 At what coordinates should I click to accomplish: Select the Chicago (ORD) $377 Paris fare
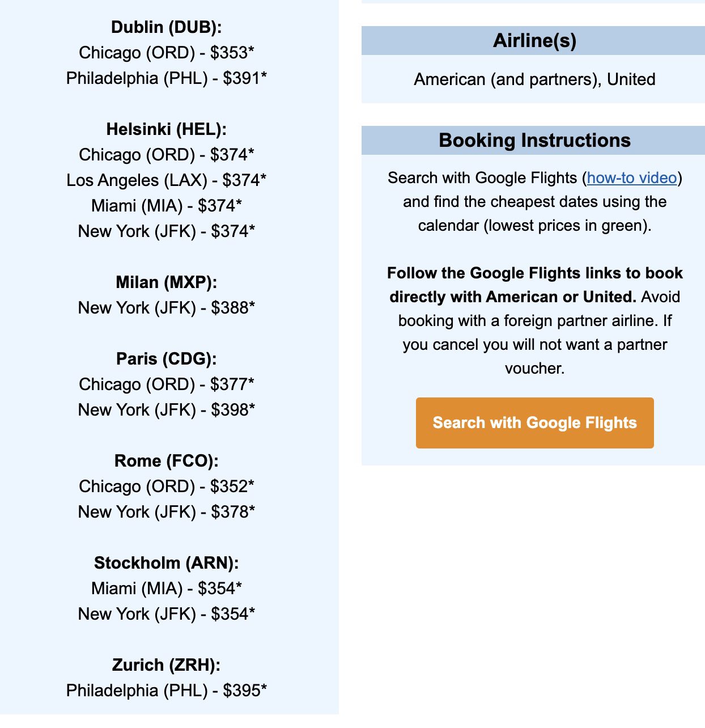[x=168, y=384]
